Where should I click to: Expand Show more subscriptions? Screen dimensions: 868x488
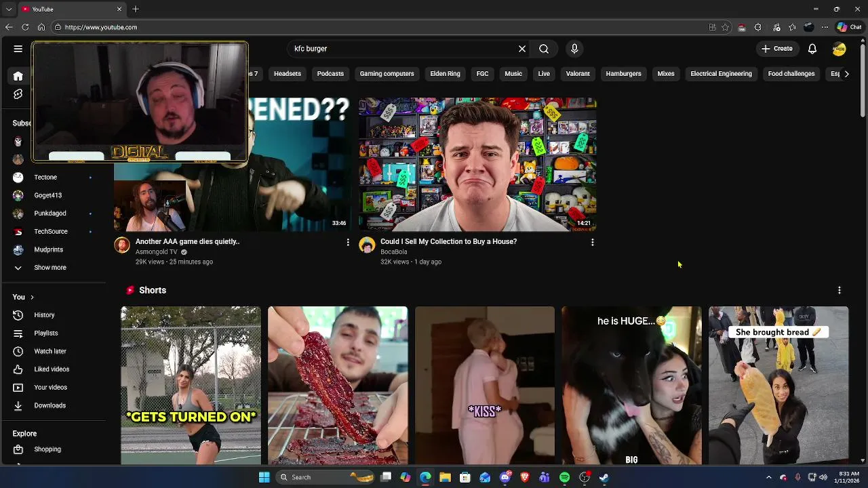[x=50, y=268]
